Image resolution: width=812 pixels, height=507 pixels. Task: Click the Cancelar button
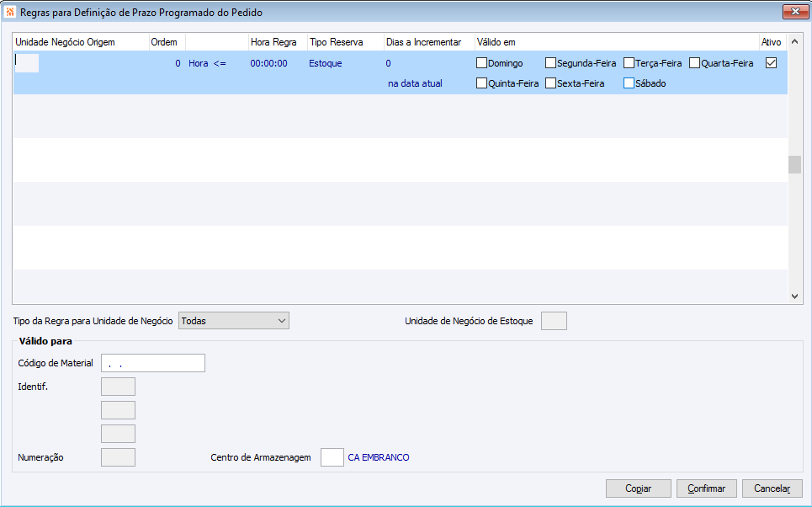click(x=772, y=488)
